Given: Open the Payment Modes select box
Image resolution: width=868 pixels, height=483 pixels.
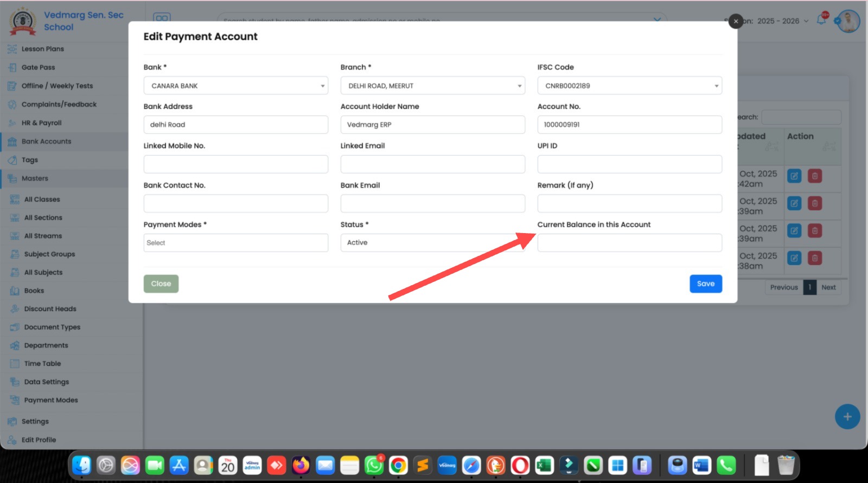Looking at the screenshot, I should [x=236, y=242].
